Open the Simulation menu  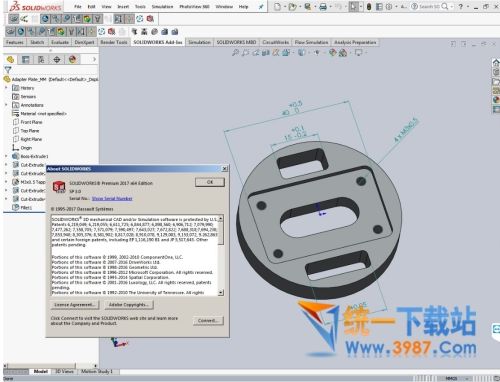tap(162, 6)
